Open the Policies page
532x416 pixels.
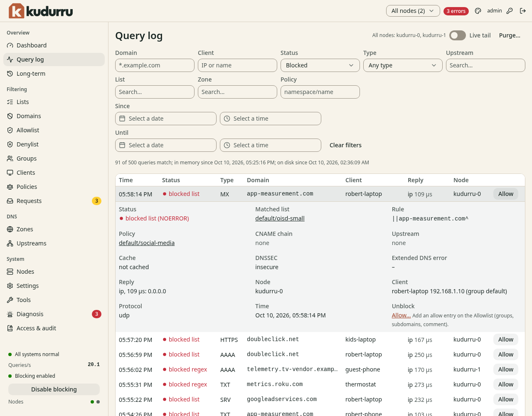(54, 187)
